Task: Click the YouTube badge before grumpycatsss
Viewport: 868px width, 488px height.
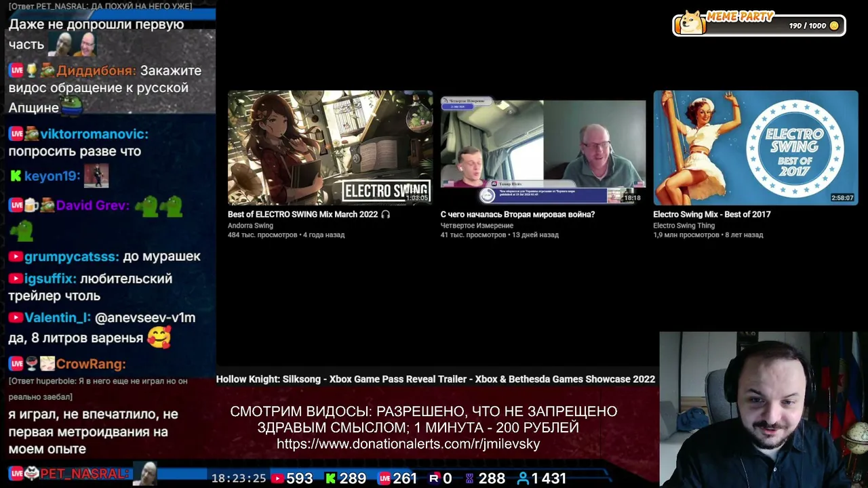Action: tap(16, 257)
